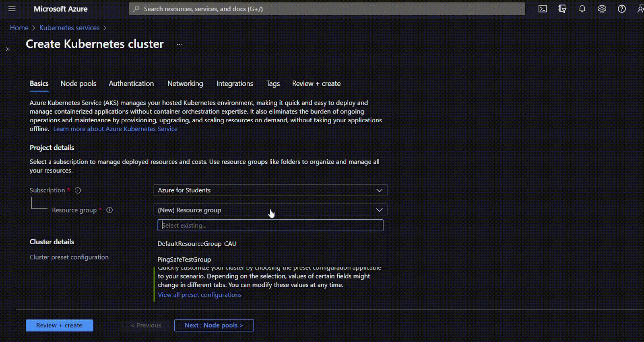
Task: Go to the Networking tab
Action: click(185, 84)
